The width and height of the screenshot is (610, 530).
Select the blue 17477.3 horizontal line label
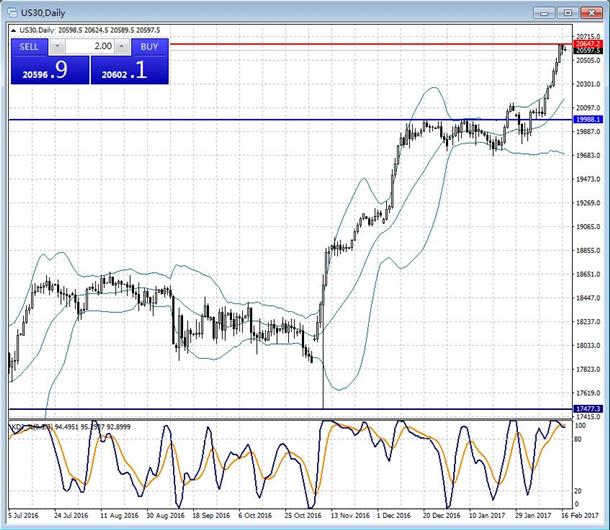pyautogui.click(x=588, y=409)
